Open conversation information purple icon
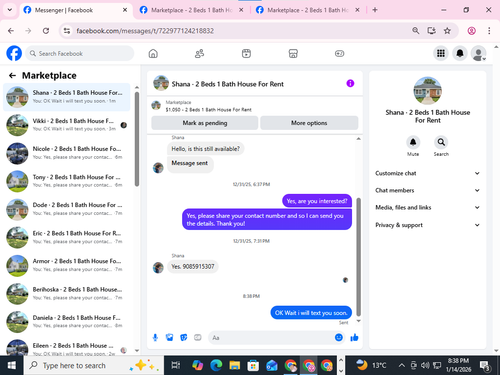The width and height of the screenshot is (500, 375). point(350,83)
